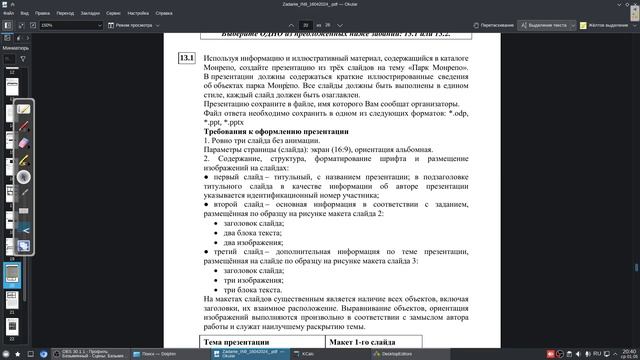Screen dimensions: 640x360
Task: Expand hidden system tray icons arrow
Action: [x=615, y=354]
